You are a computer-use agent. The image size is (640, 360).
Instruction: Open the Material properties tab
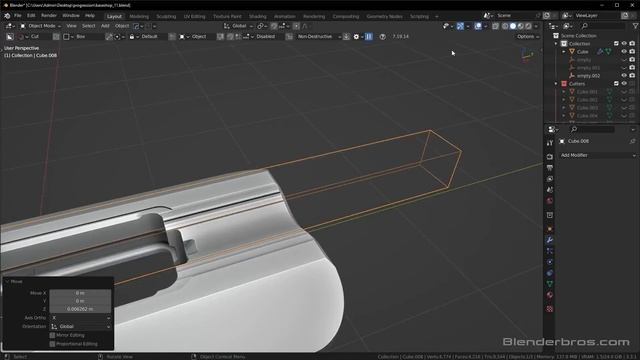550,295
